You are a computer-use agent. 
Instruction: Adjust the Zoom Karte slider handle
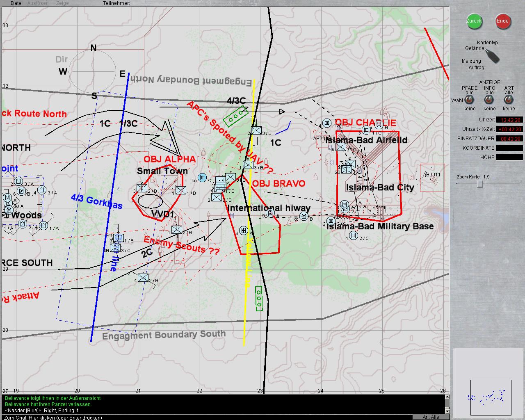point(480,184)
